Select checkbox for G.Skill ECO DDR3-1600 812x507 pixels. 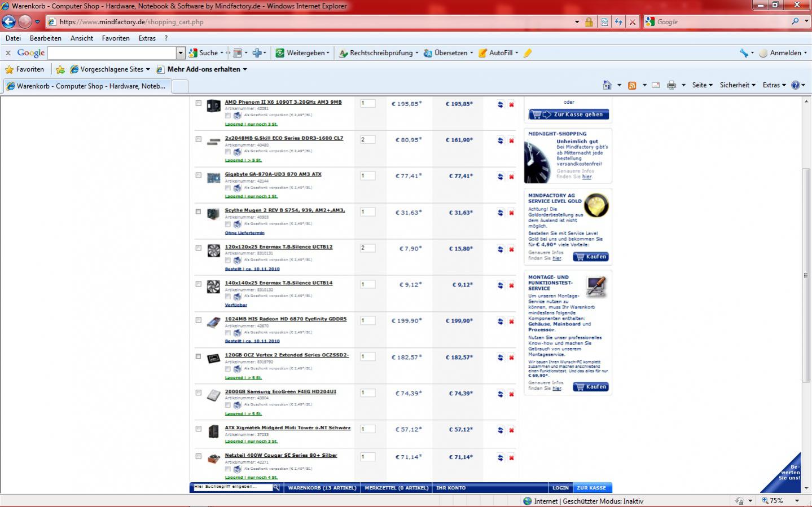click(198, 139)
